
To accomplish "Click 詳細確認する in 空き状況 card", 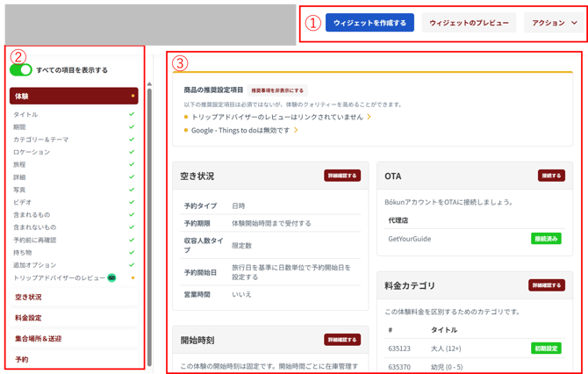I will 341,176.
